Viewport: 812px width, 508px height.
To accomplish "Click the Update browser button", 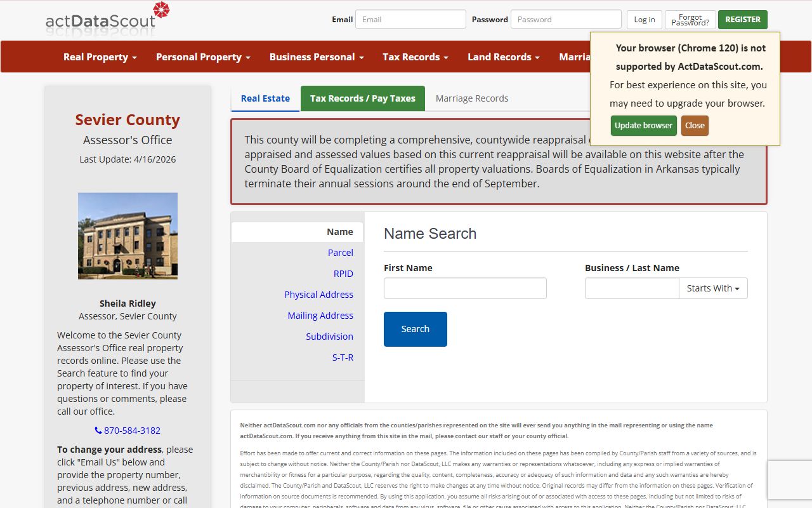I will (x=644, y=125).
